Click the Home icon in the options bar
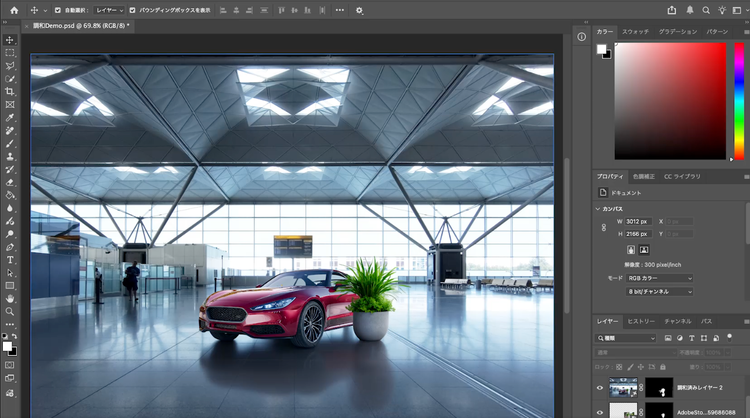The width and height of the screenshot is (750, 418). point(14,10)
